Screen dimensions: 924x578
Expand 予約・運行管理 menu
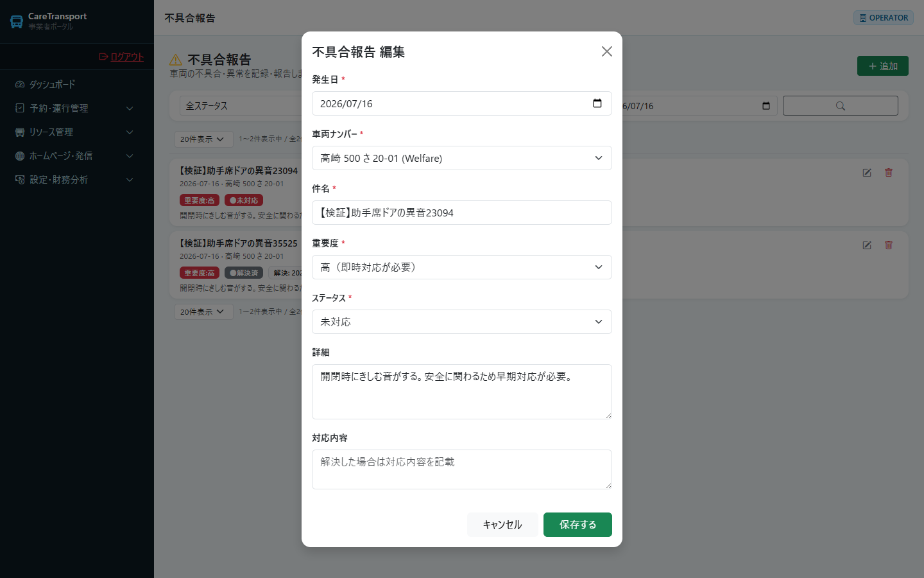click(x=77, y=108)
